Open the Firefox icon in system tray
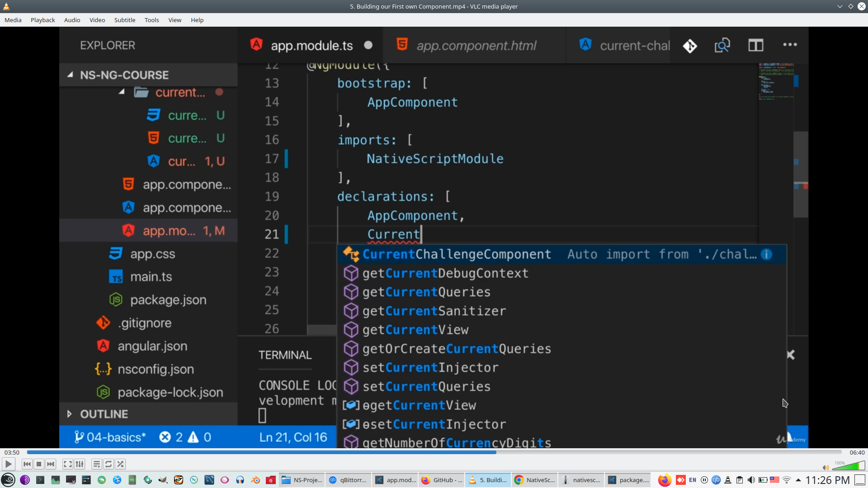Image resolution: width=868 pixels, height=488 pixels. [x=664, y=480]
